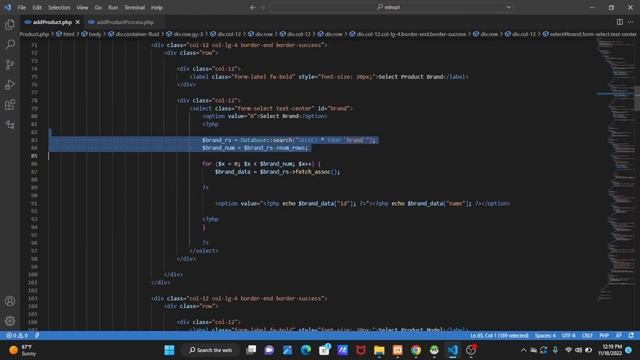Open the Terminal menu
This screenshot has width=640, height=360.
tap(135, 7)
